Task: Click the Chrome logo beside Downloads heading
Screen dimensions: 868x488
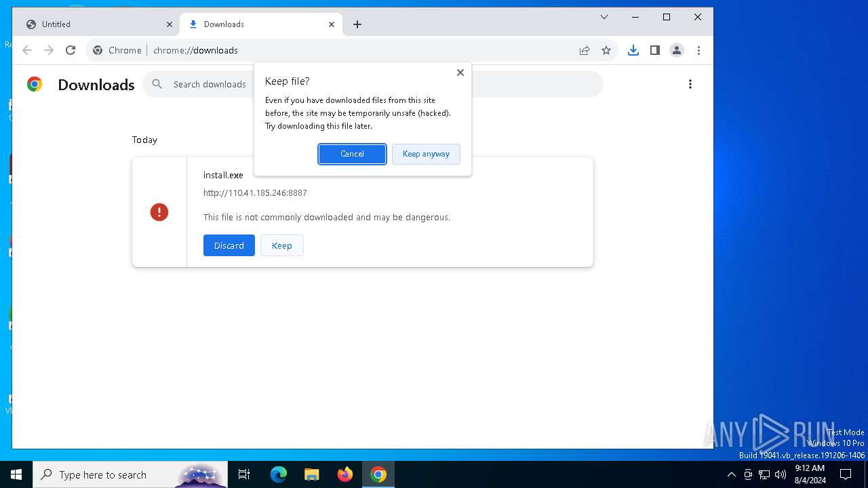Action: coord(35,84)
